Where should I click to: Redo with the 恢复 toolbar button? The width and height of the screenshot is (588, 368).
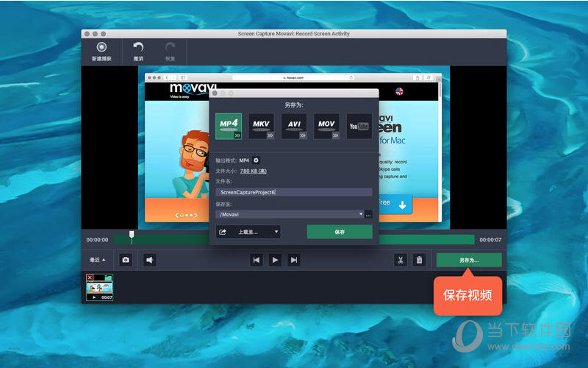(171, 52)
